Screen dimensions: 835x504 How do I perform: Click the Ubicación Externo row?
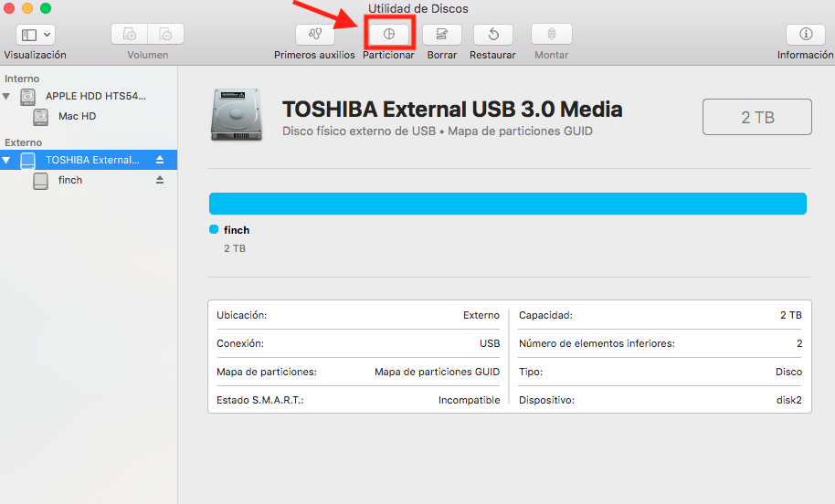(x=358, y=315)
